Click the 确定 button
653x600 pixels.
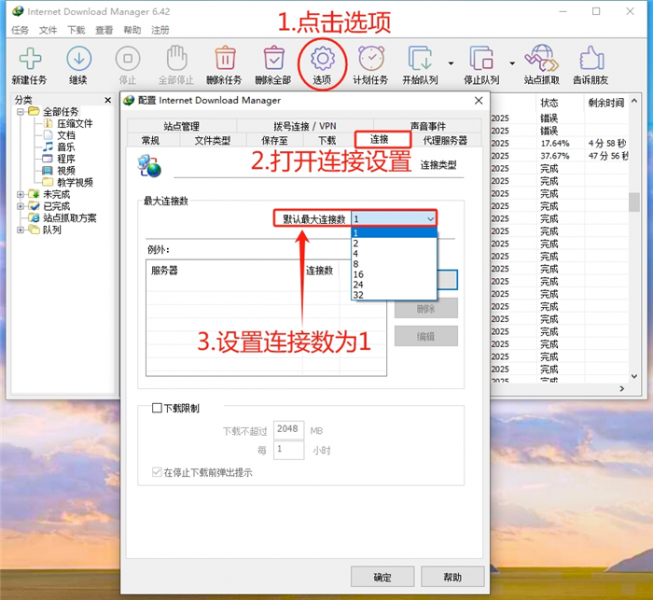382,577
